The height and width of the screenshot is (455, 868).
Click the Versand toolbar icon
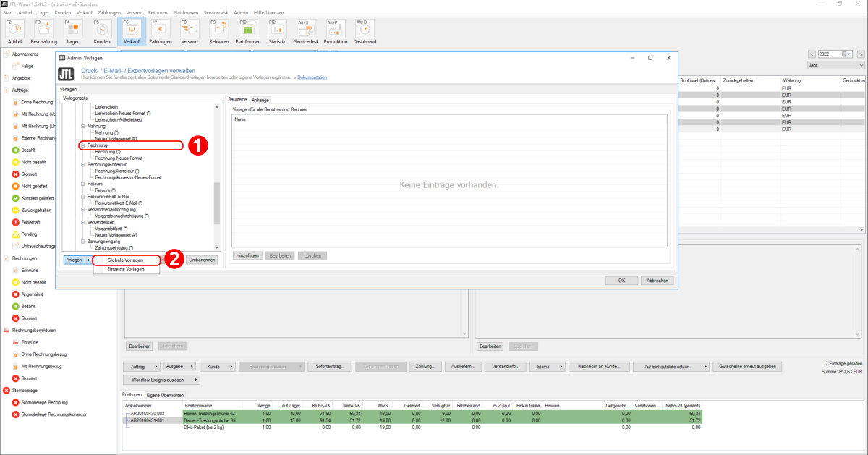[x=190, y=31]
